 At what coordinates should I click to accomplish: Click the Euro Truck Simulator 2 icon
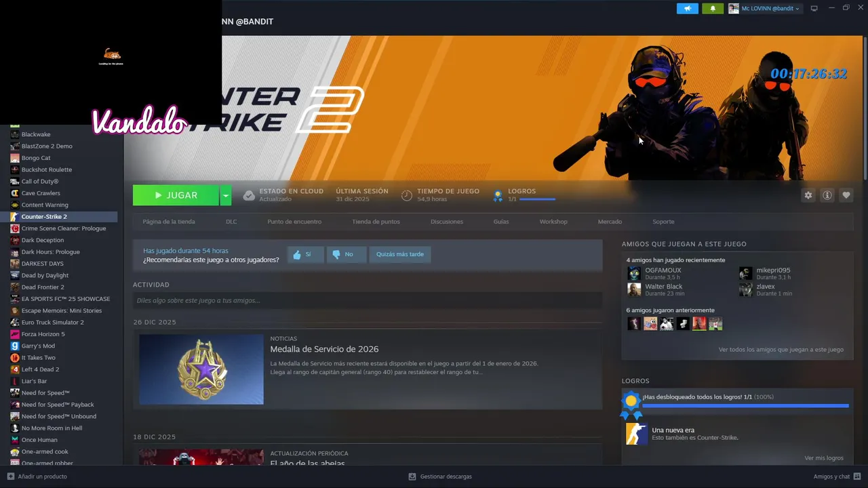15,323
